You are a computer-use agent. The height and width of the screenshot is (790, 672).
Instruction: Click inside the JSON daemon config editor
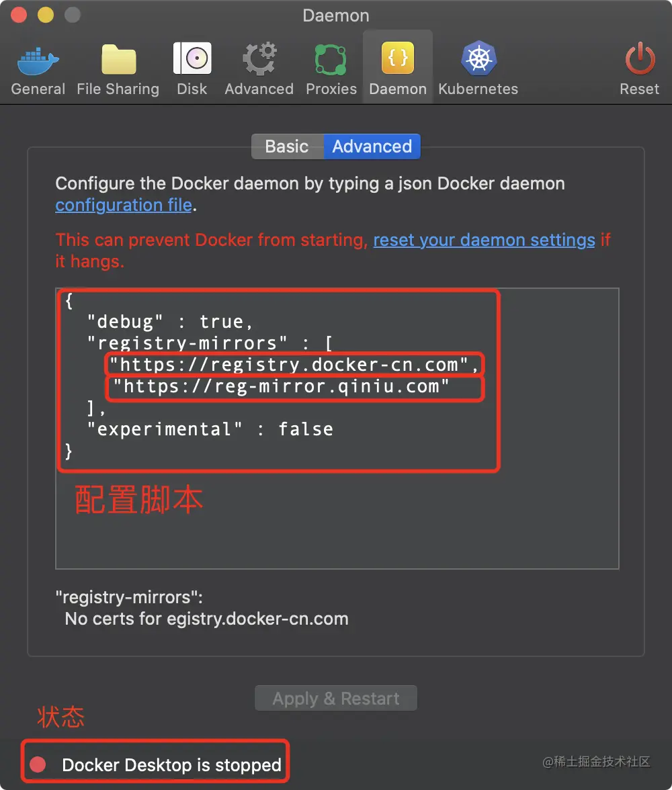(x=337, y=429)
